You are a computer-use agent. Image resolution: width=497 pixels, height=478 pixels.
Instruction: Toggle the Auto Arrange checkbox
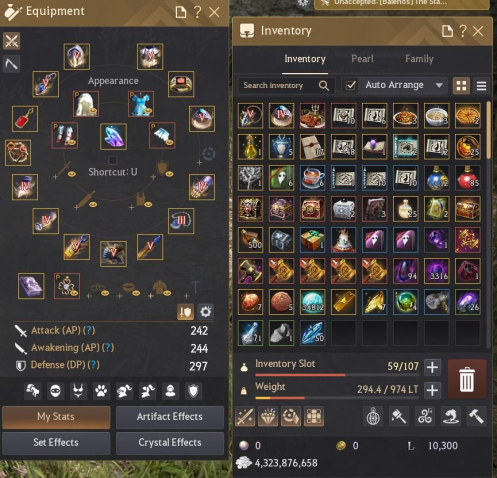tap(350, 85)
